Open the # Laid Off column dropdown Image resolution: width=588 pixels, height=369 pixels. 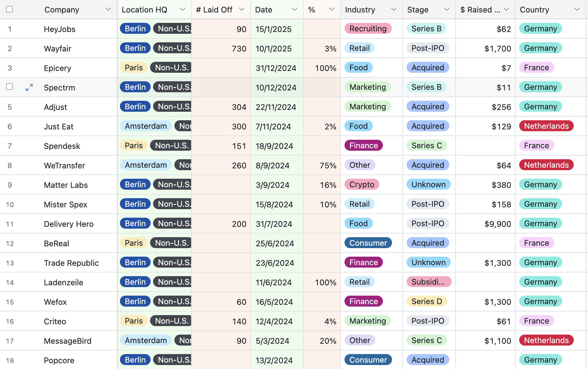point(242,9)
